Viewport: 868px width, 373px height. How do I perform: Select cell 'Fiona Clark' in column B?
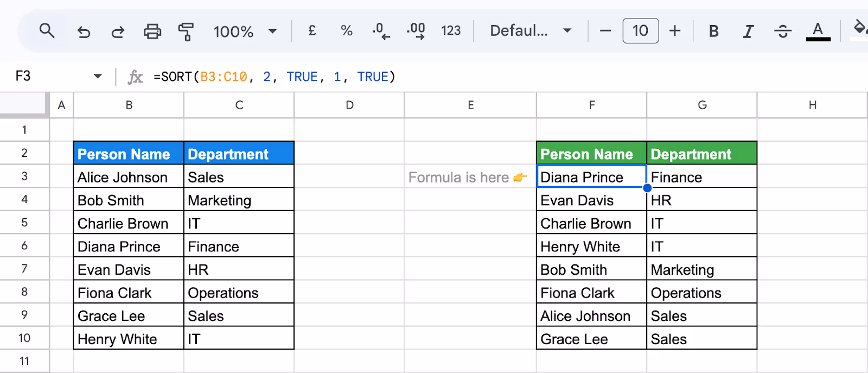pyautogui.click(x=129, y=292)
